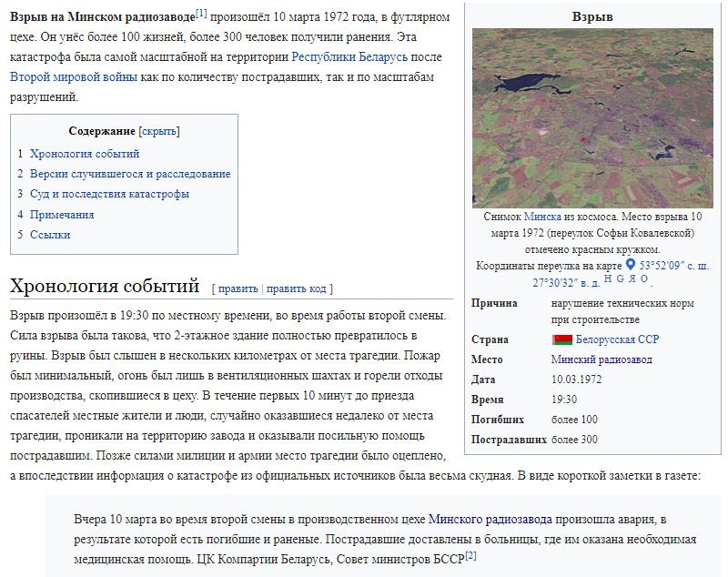Click the Я map-service superscript link

632,278
